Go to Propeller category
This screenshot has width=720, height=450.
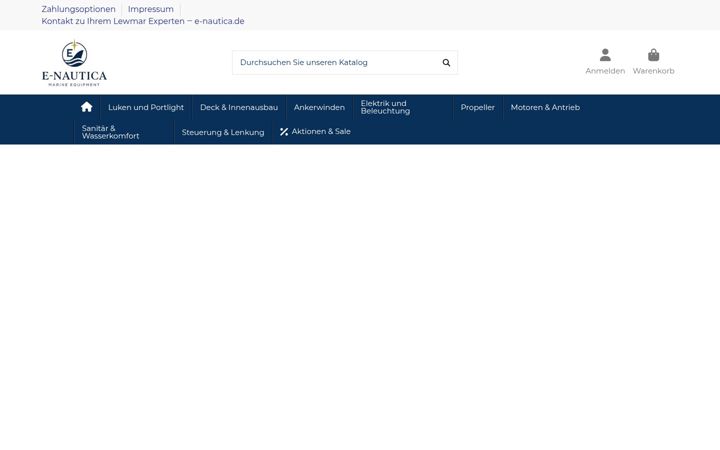click(478, 107)
